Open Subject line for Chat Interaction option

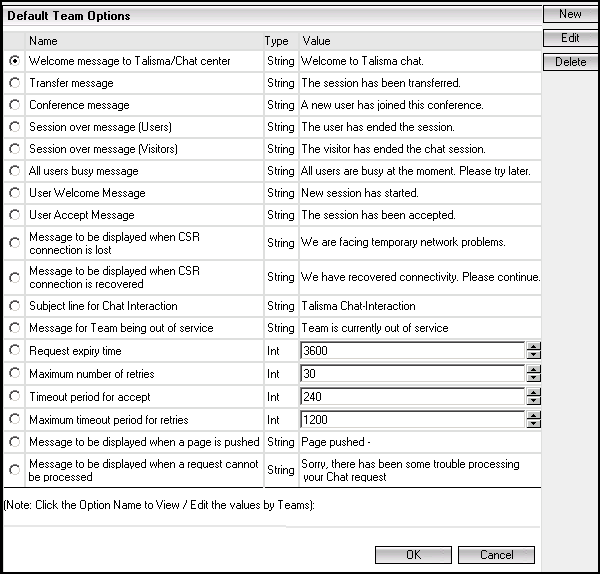103,306
